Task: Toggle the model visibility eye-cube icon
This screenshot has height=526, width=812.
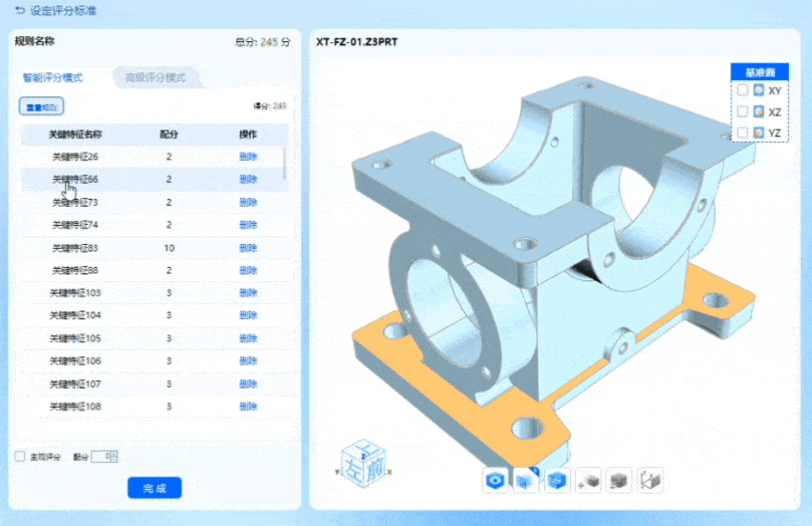Action: click(495, 480)
